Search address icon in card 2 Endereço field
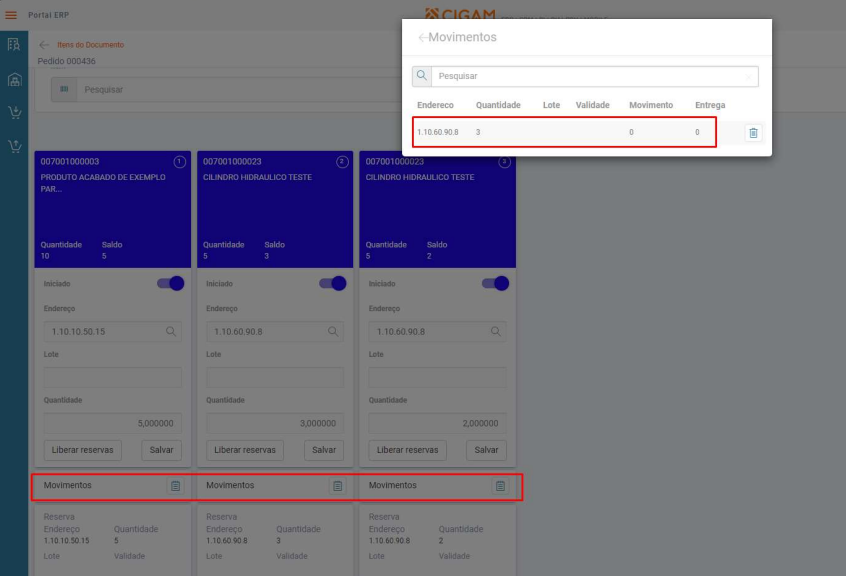 pos(333,332)
